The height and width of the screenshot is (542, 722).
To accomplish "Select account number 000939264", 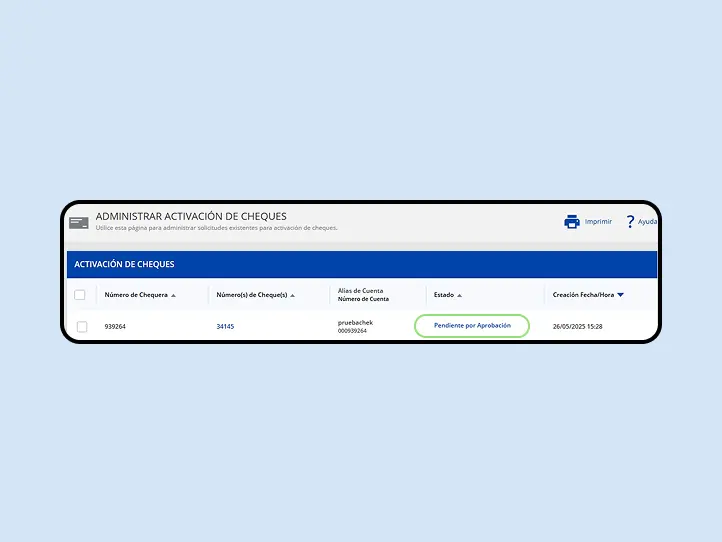I will (x=352, y=331).
